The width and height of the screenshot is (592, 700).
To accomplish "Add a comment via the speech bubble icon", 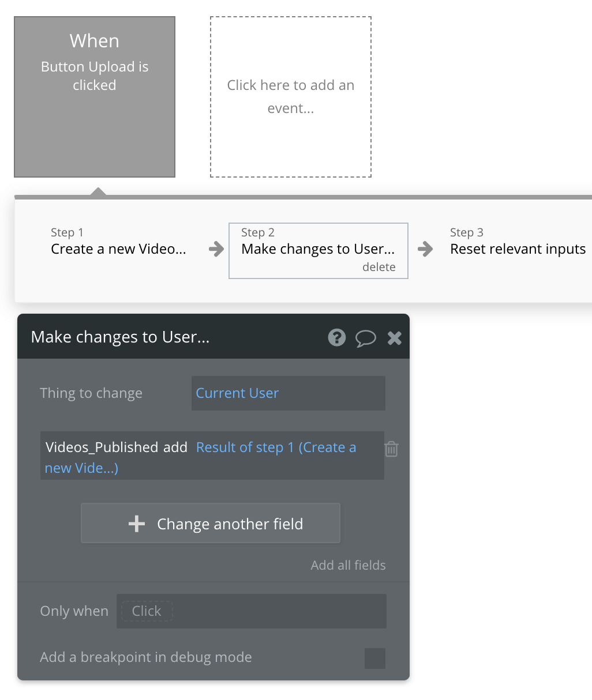I will click(366, 337).
